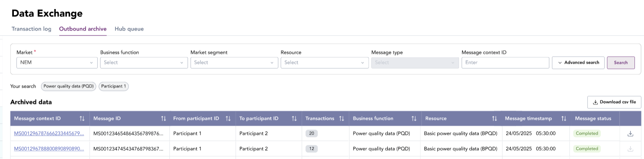Click Completed status in first row
Viewport: 644px width, 159px height.
pyautogui.click(x=587, y=134)
